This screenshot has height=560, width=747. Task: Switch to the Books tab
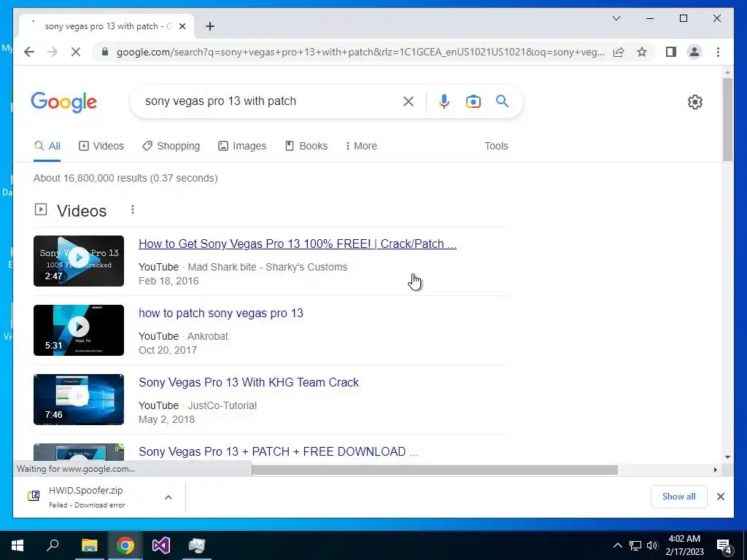(x=306, y=146)
